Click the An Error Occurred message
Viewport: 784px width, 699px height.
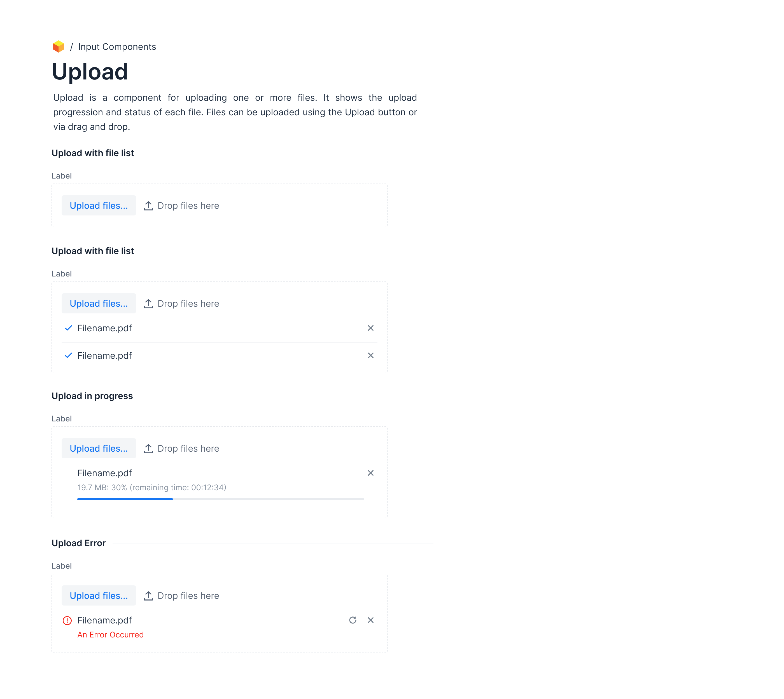point(110,634)
